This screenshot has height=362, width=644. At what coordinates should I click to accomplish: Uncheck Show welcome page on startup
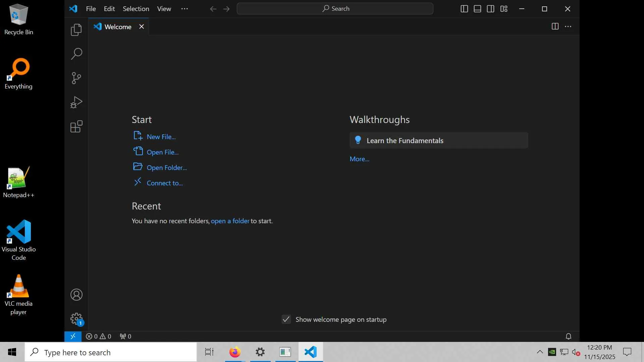pos(286,319)
